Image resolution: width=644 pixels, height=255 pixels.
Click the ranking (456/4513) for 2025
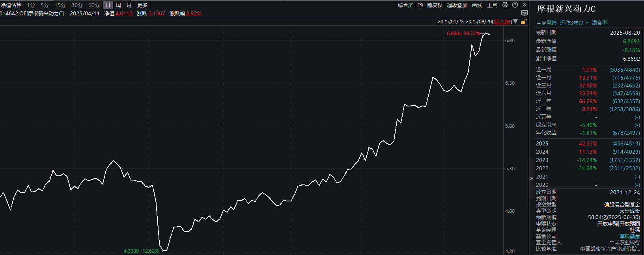click(626, 143)
